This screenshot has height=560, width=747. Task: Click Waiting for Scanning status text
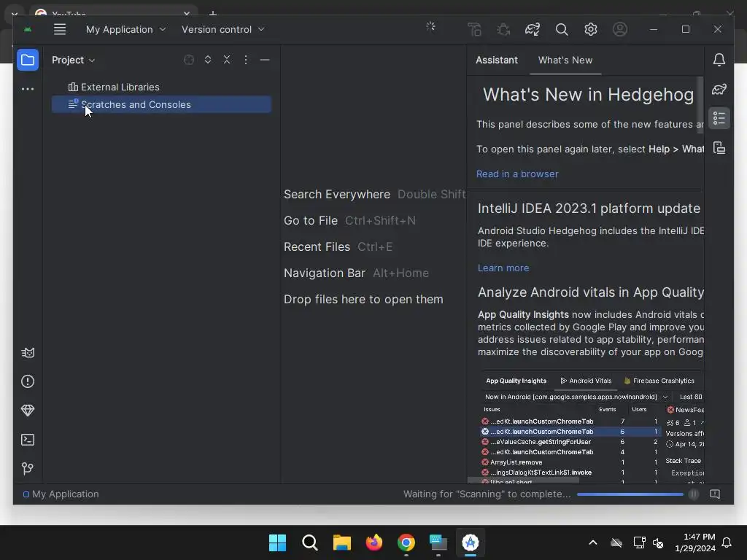click(487, 494)
